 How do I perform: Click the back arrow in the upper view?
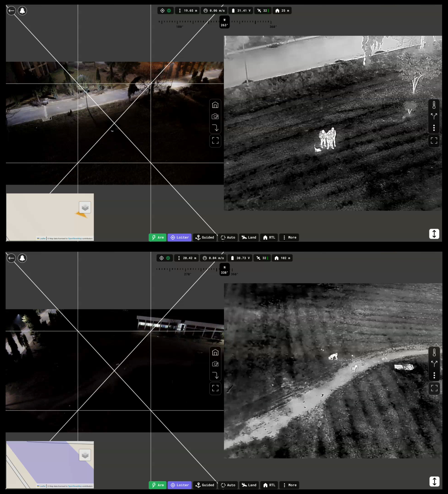(x=11, y=11)
